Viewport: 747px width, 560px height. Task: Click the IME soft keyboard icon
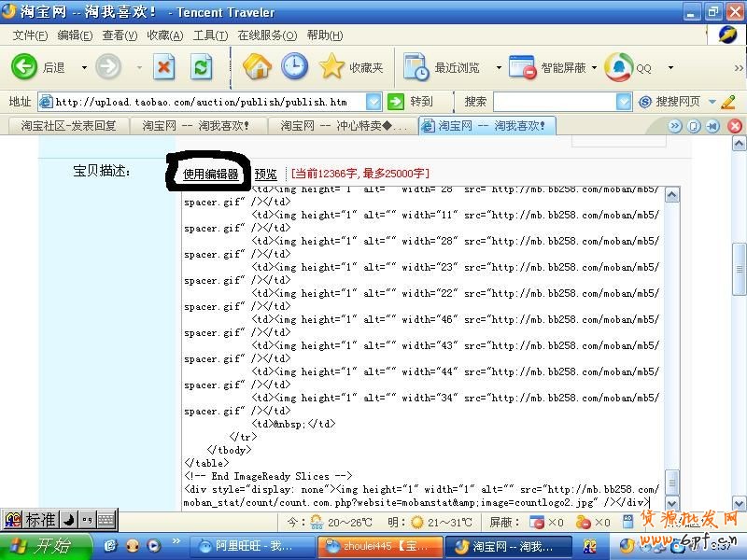coord(106,520)
